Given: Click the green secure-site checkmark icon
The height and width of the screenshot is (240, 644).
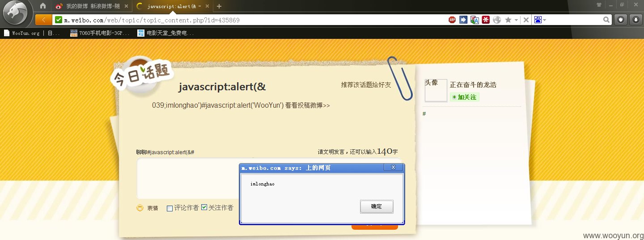Looking at the screenshot, I should click(59, 20).
